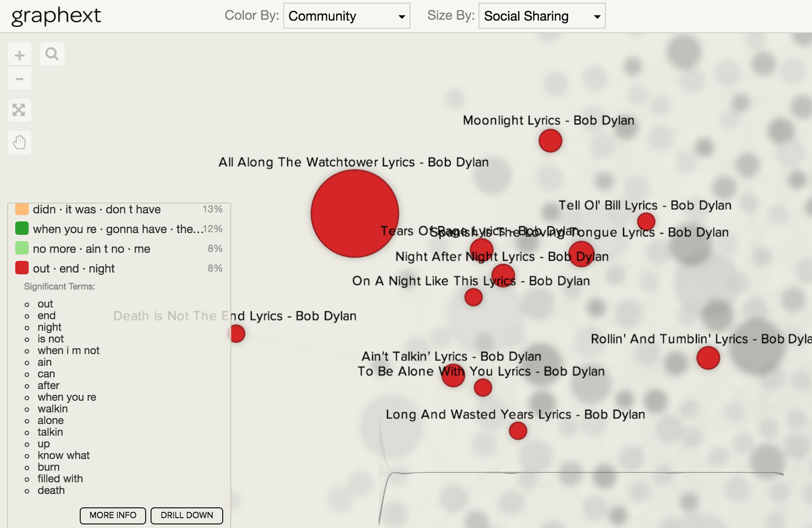Click the significant term 'filled with'
812x528 pixels.
(60, 479)
